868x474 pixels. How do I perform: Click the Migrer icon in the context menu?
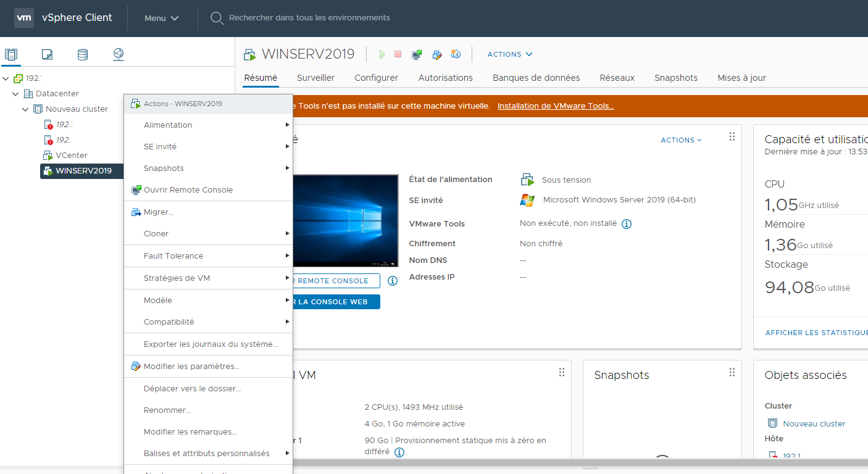(136, 212)
